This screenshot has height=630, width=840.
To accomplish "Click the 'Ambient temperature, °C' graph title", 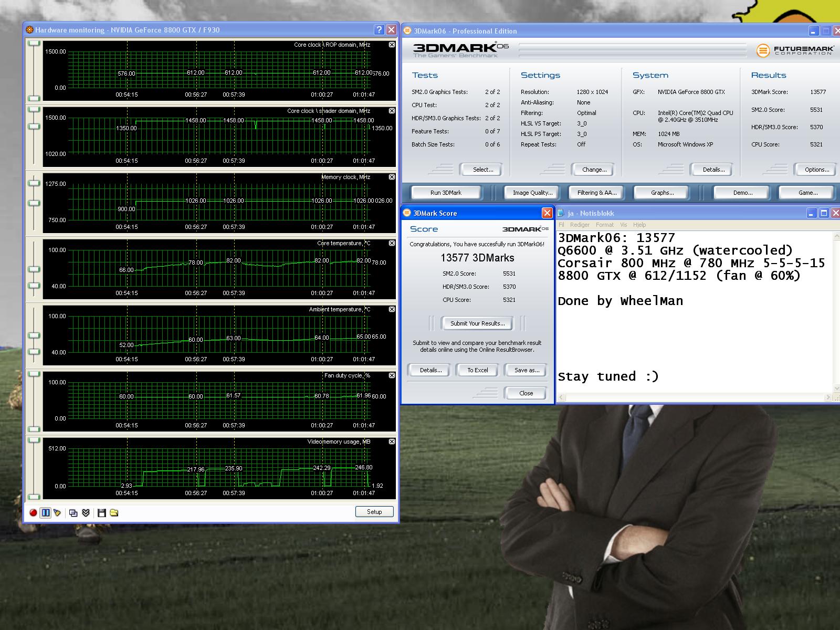I will click(x=340, y=309).
